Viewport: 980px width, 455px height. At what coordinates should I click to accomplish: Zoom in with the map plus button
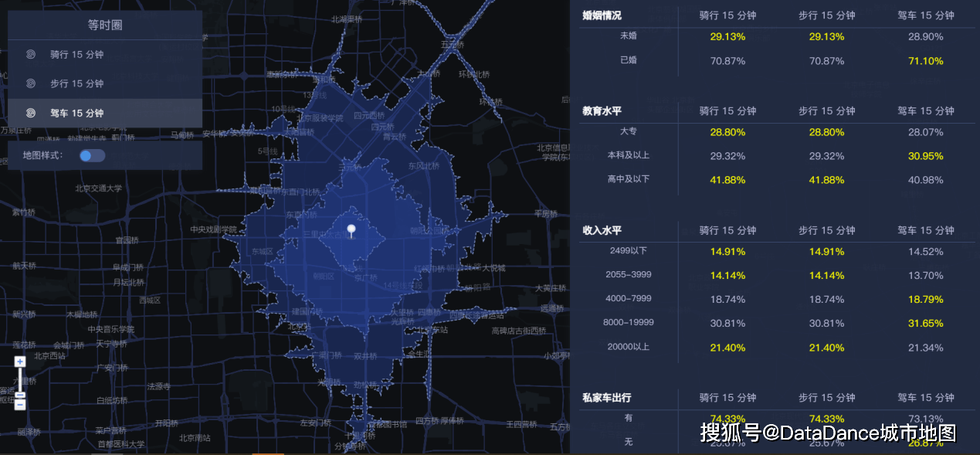[20, 362]
